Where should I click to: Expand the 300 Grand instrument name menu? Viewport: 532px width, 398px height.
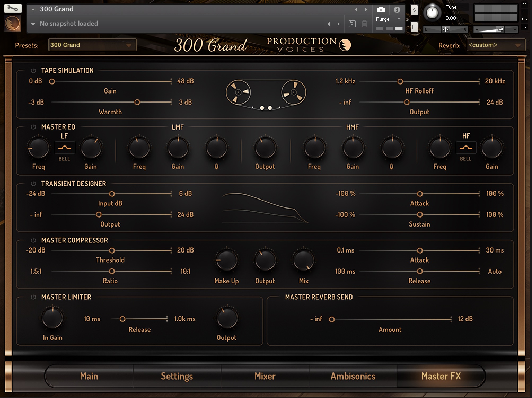[33, 10]
